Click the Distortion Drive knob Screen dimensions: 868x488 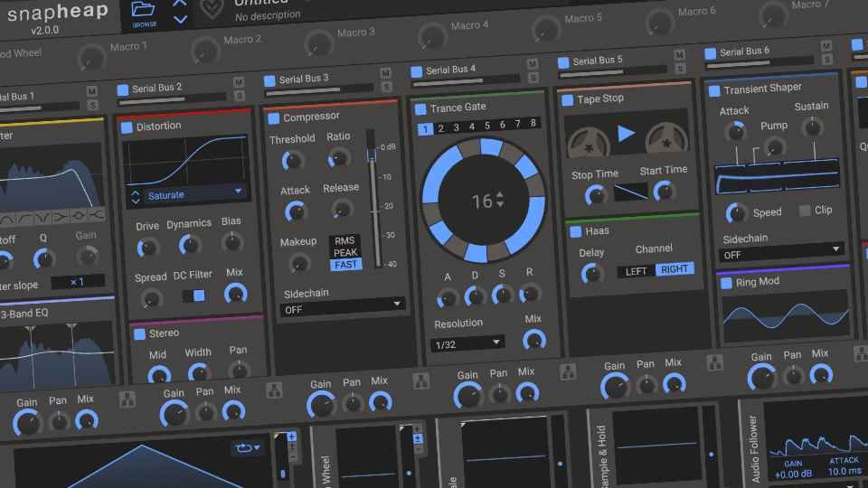pyautogui.click(x=147, y=248)
